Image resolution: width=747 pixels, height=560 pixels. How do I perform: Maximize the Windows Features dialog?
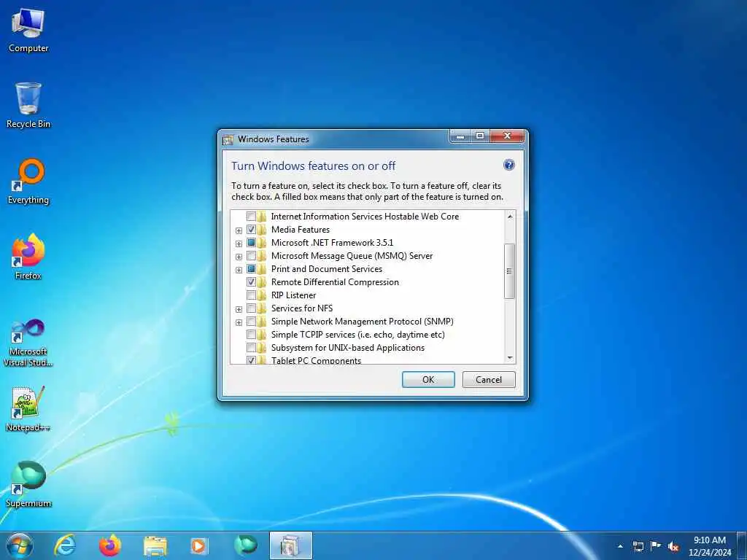[480, 136]
